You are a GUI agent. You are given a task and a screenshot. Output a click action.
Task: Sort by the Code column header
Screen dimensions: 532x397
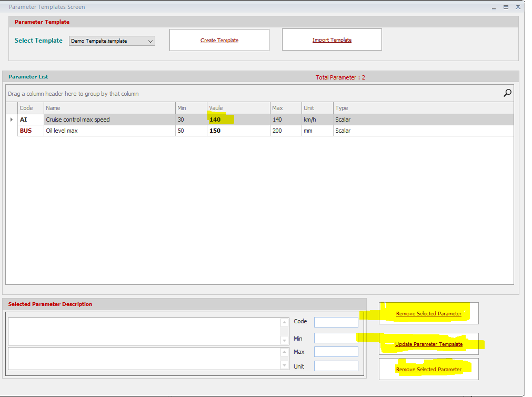click(x=31, y=108)
